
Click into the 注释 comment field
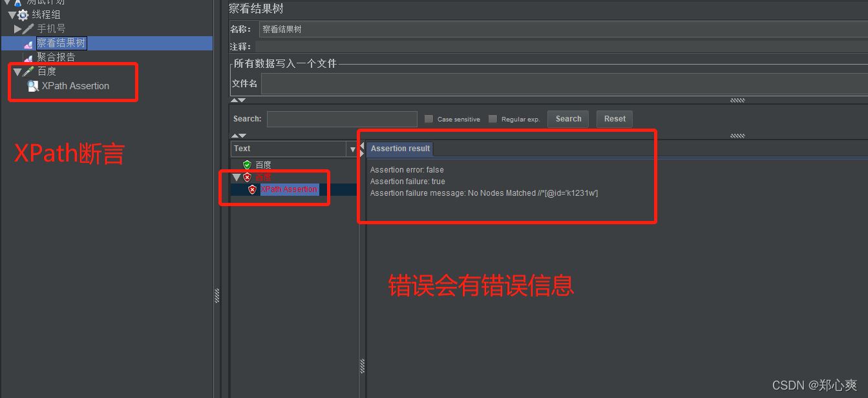click(x=561, y=47)
